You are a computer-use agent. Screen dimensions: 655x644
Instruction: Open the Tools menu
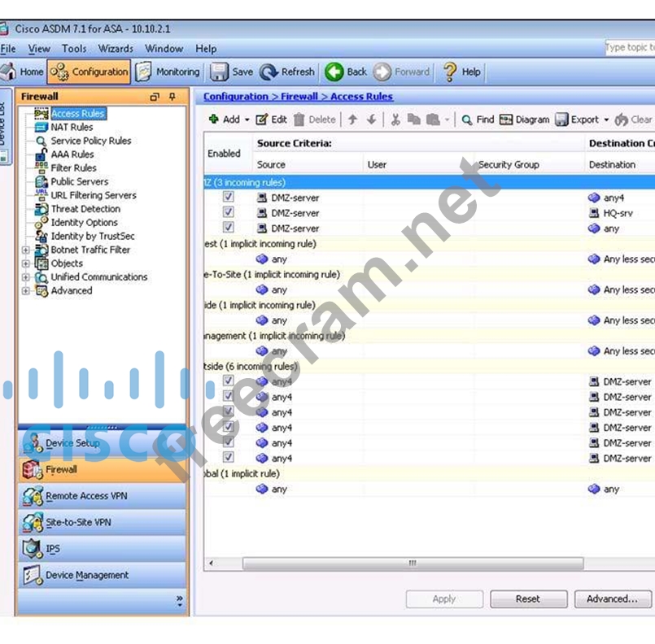pos(74,49)
